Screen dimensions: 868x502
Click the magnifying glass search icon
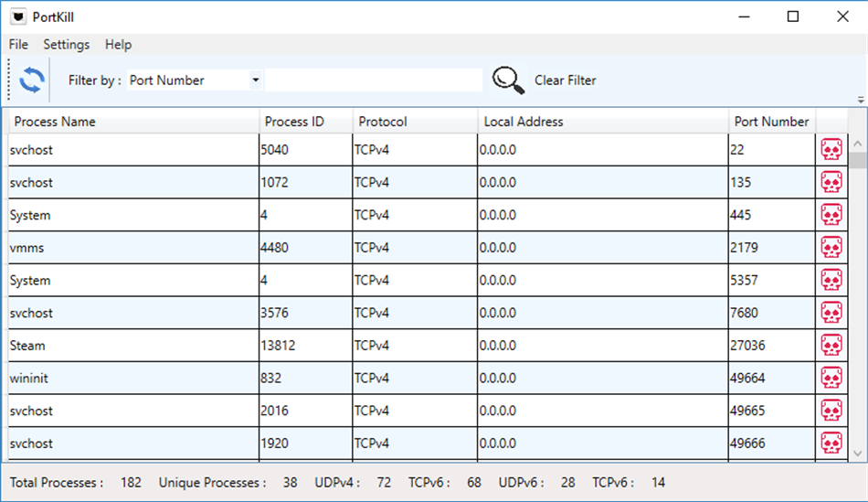508,80
